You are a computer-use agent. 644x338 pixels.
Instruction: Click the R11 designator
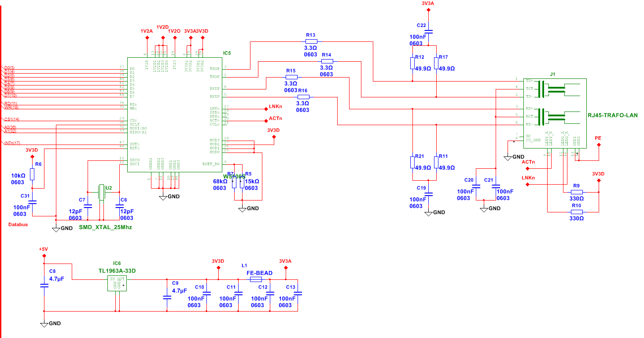(443, 156)
